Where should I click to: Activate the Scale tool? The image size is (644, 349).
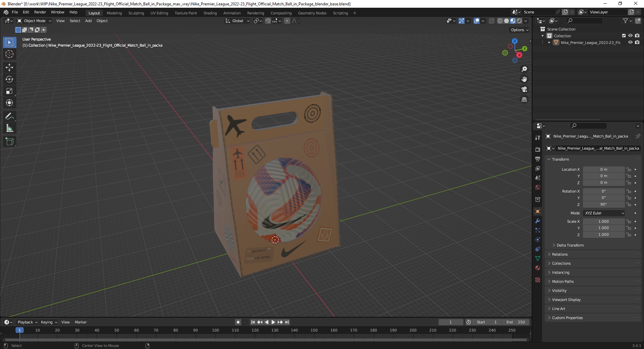[x=9, y=91]
